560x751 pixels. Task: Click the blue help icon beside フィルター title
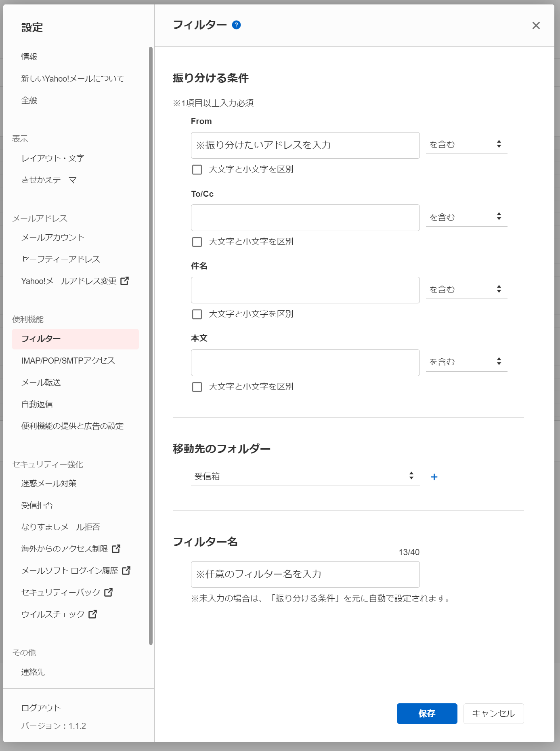[x=236, y=25]
